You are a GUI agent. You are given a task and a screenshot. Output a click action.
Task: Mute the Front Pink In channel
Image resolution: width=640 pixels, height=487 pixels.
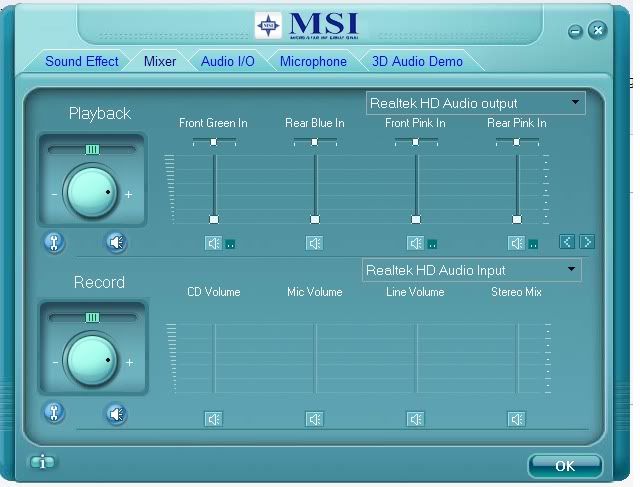pos(415,243)
